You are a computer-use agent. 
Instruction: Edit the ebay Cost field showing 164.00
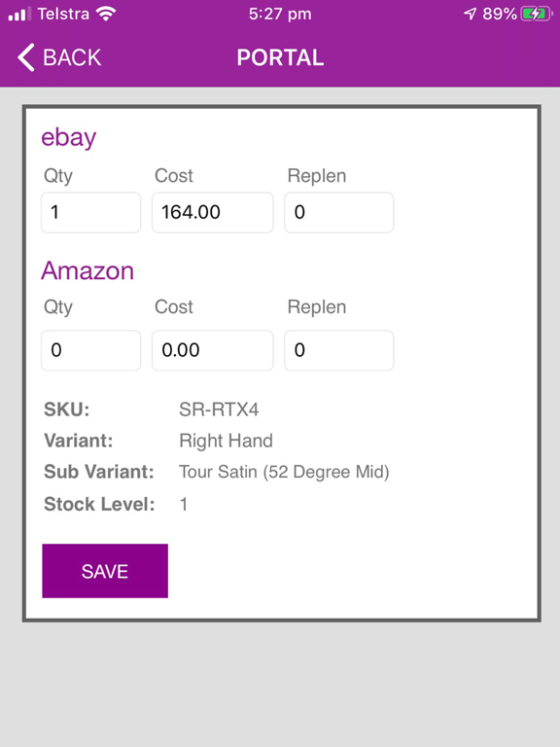(212, 212)
